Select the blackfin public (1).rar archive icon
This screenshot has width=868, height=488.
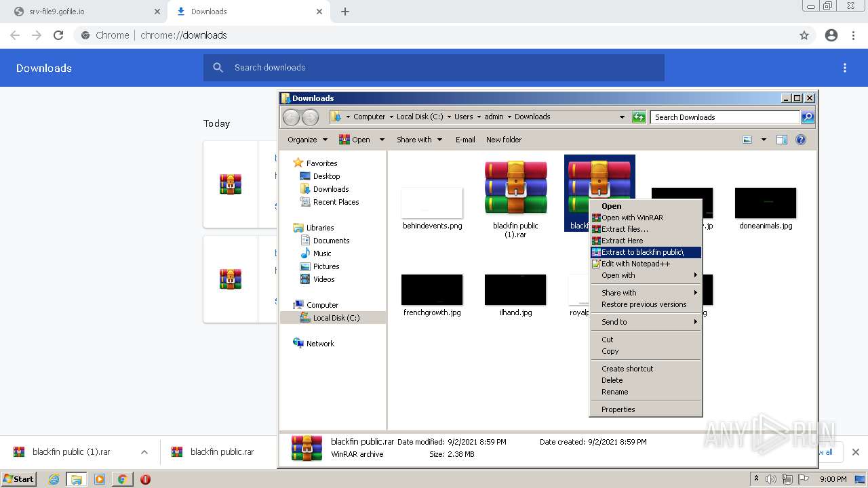pos(515,188)
